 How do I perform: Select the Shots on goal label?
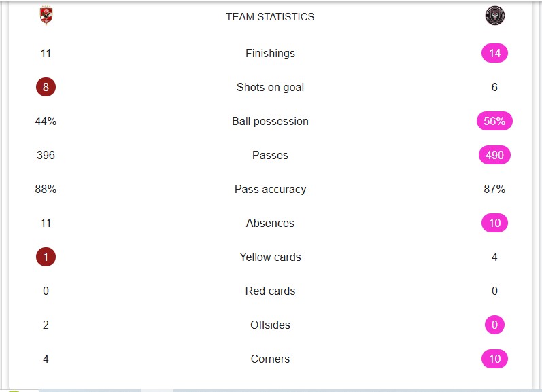coord(270,87)
